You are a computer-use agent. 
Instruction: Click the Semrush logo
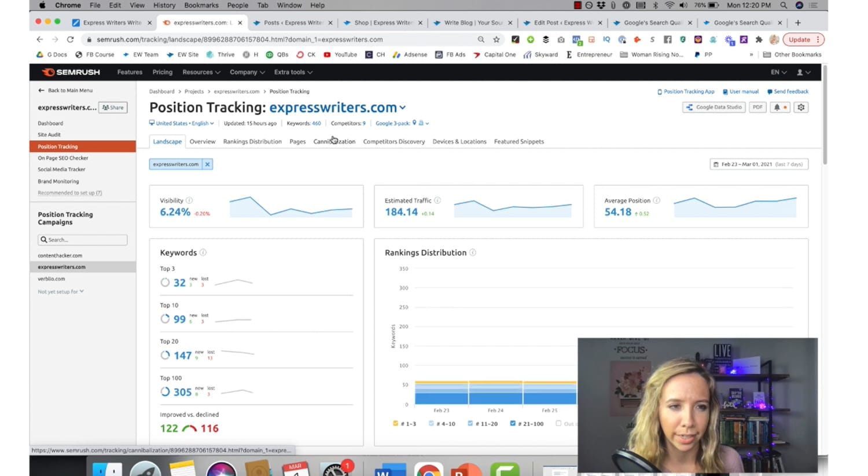[71, 72]
